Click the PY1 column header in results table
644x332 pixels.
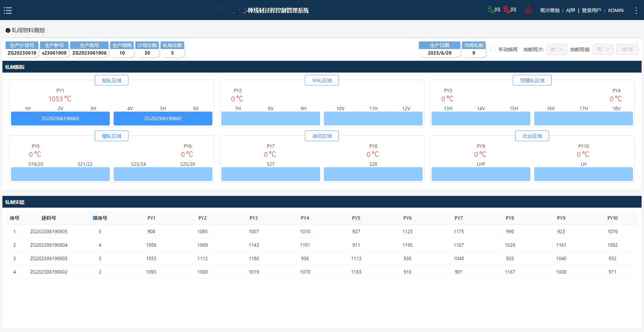point(151,218)
